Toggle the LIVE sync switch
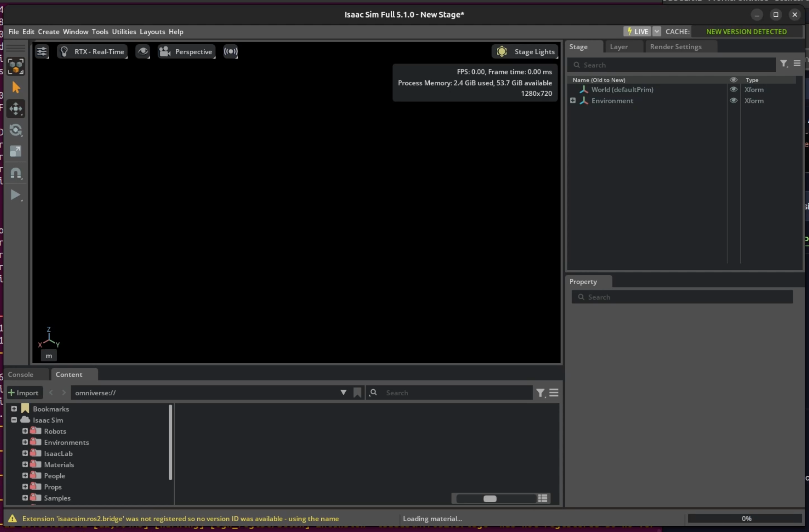Image resolution: width=809 pixels, height=532 pixels. click(x=638, y=31)
